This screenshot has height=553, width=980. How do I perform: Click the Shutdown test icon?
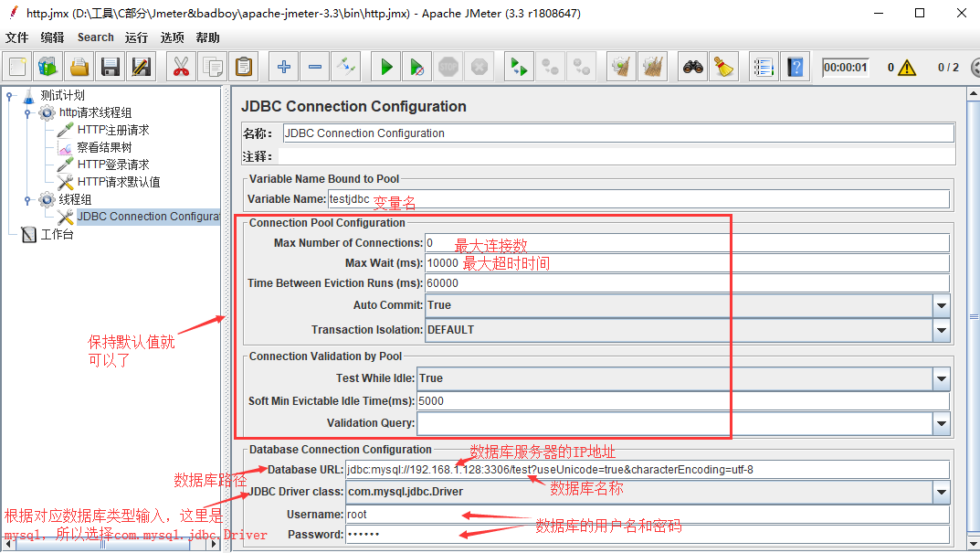479,67
